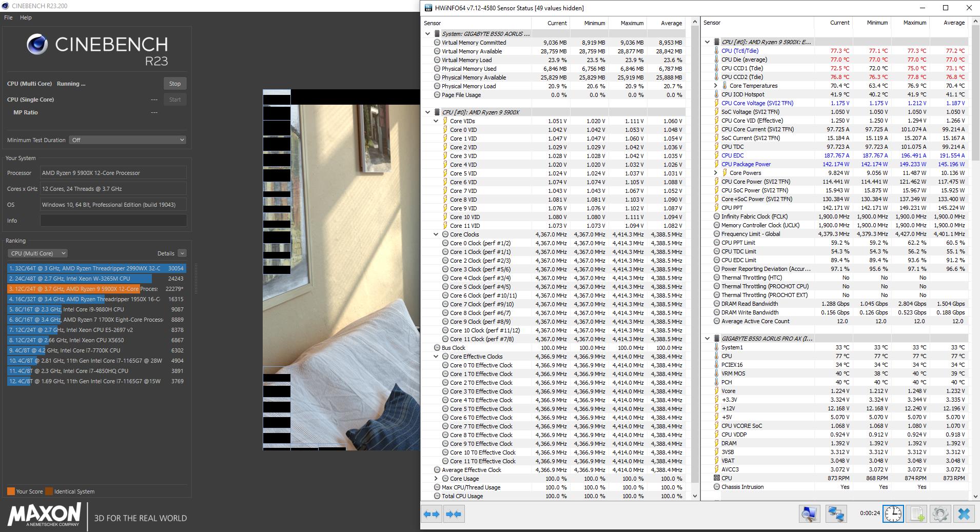The height and width of the screenshot is (532, 980).
Task: Select the Ryzen 9 5900X ranking entry
Action: [96, 289]
